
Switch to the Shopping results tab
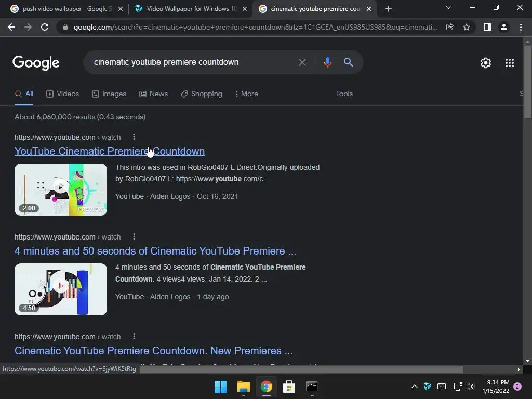click(202, 94)
